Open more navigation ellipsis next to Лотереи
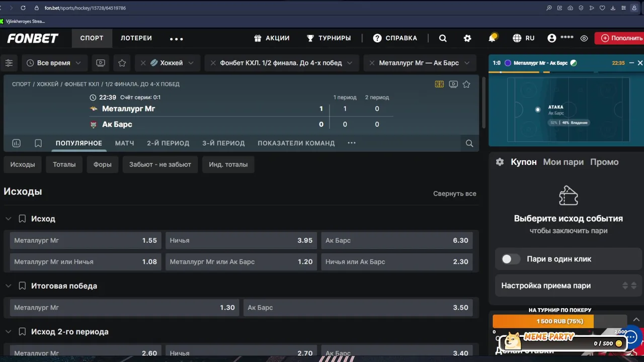The width and height of the screenshot is (644, 362). pyautogui.click(x=177, y=39)
